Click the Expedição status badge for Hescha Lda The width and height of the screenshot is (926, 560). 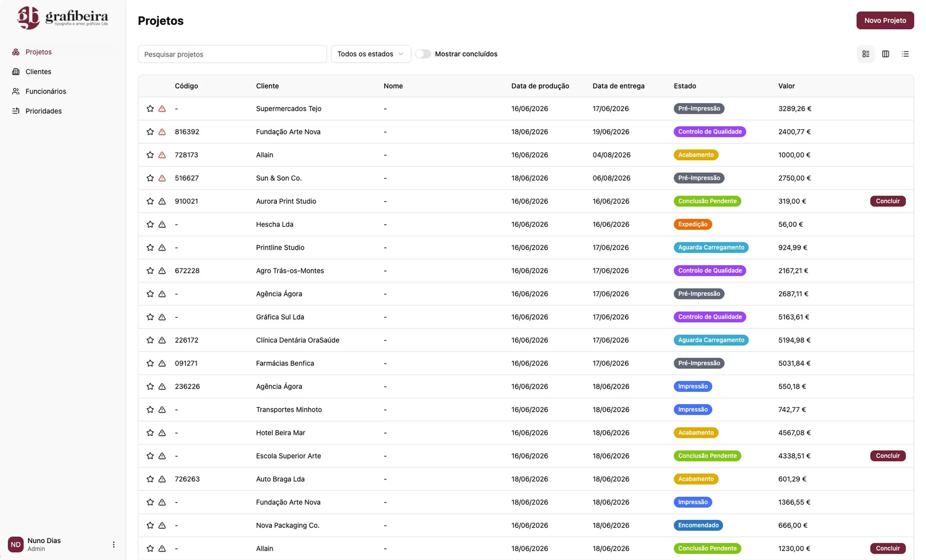tap(693, 224)
